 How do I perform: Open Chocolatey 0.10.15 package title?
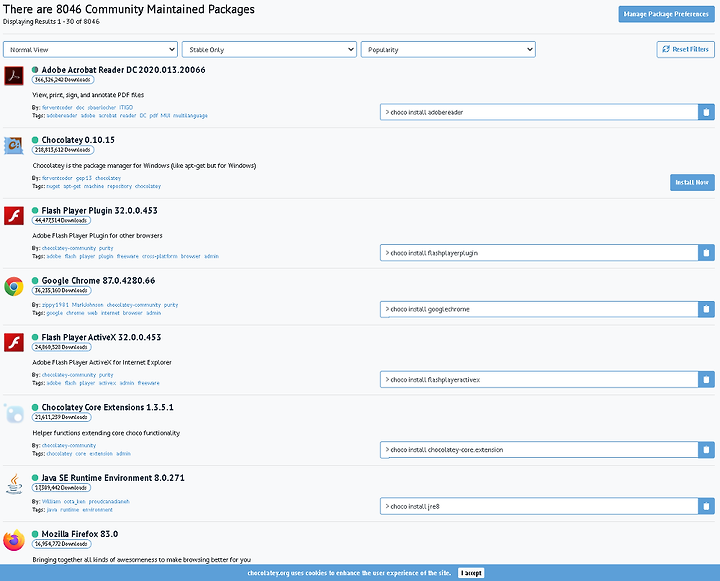pyautogui.click(x=78, y=140)
